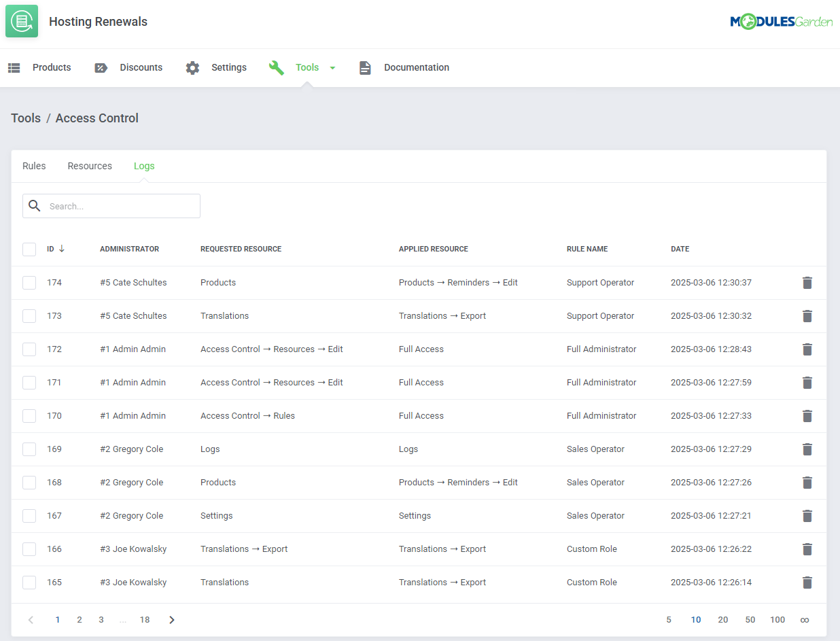
Task: Go to next page with right chevron
Action: coord(171,619)
